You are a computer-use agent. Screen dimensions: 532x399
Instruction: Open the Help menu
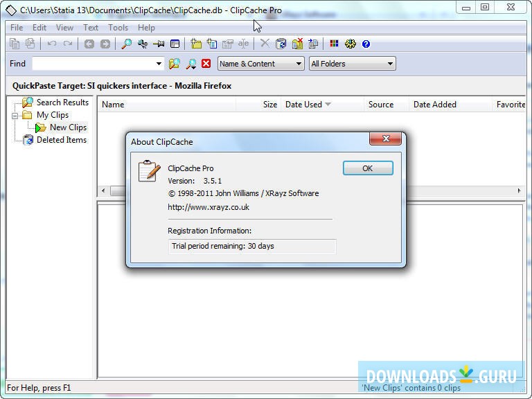pyautogui.click(x=146, y=28)
